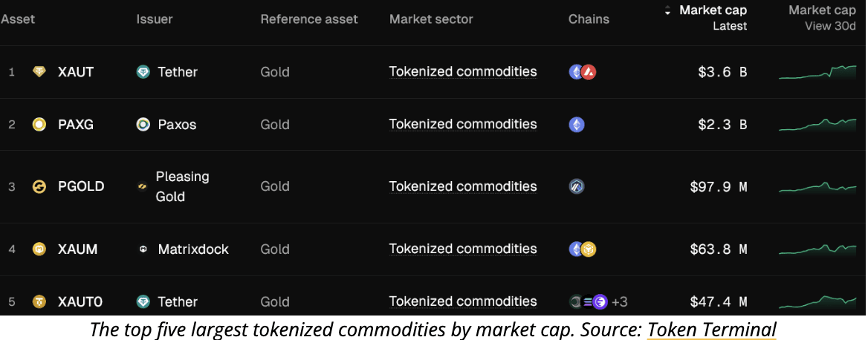Click the XAUM asset icon
The width and height of the screenshot is (868, 340).
click(39, 249)
